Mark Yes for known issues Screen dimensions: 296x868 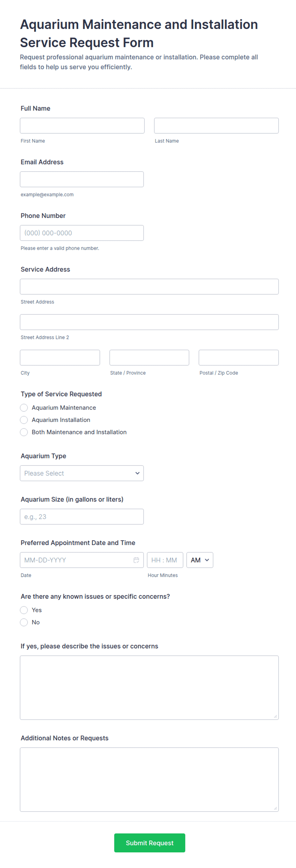tap(24, 610)
